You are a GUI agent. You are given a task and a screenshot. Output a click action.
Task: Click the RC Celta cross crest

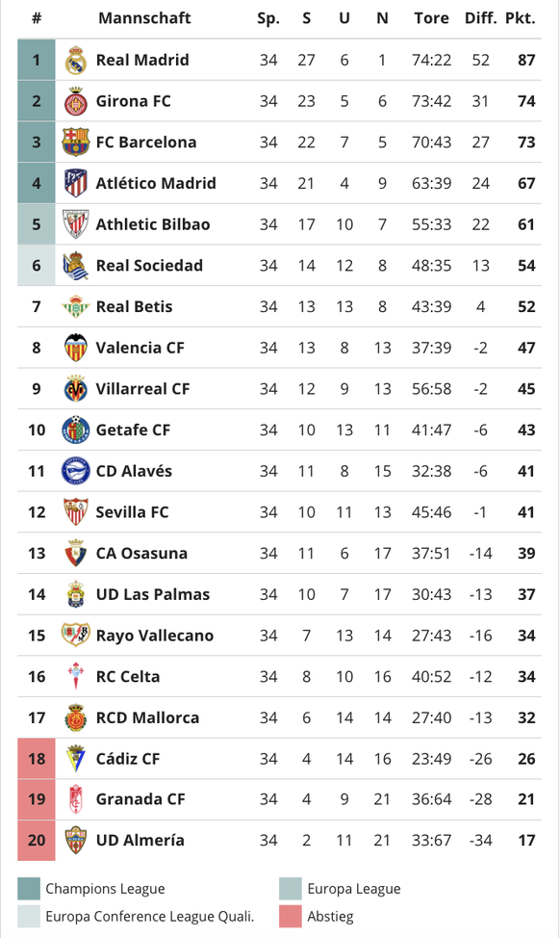point(76,677)
